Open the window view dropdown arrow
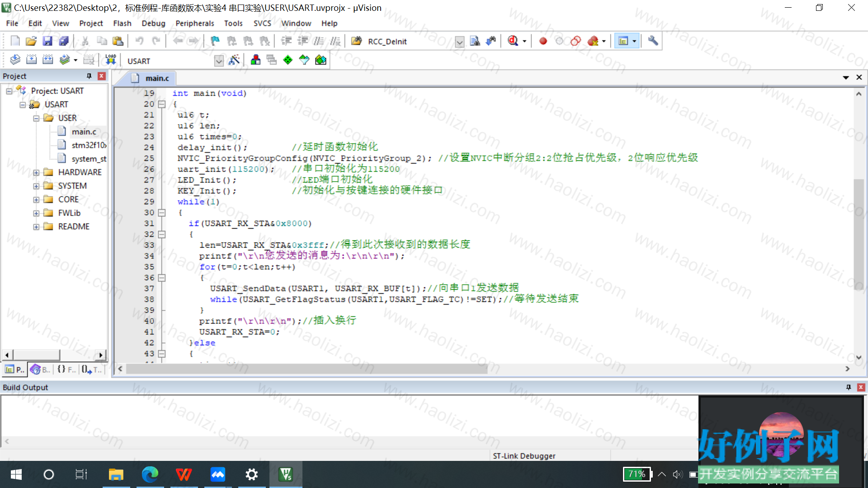 pyautogui.click(x=634, y=41)
